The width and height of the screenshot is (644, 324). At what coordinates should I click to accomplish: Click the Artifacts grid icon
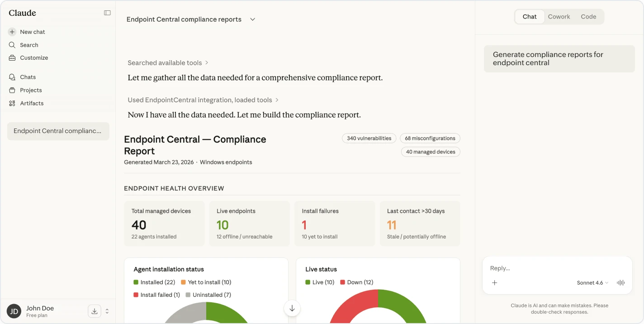(12, 104)
